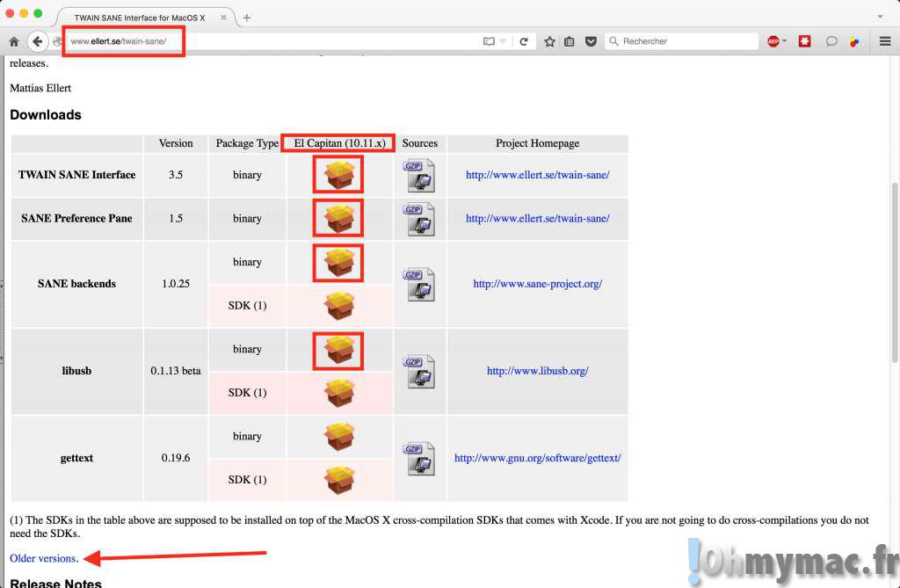Click Package Type column header
This screenshot has height=588, width=900.
pos(247,143)
